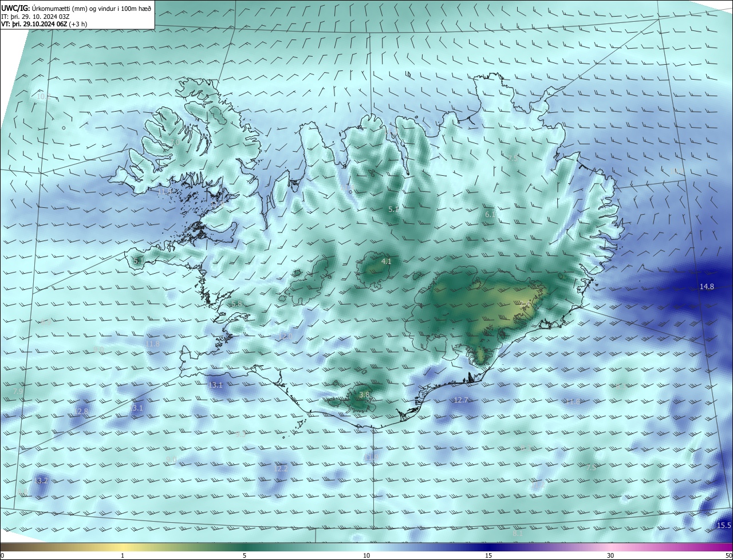Click the 12.0 value label in southwest Iceland
The height and width of the screenshot is (560, 733).
click(286, 336)
